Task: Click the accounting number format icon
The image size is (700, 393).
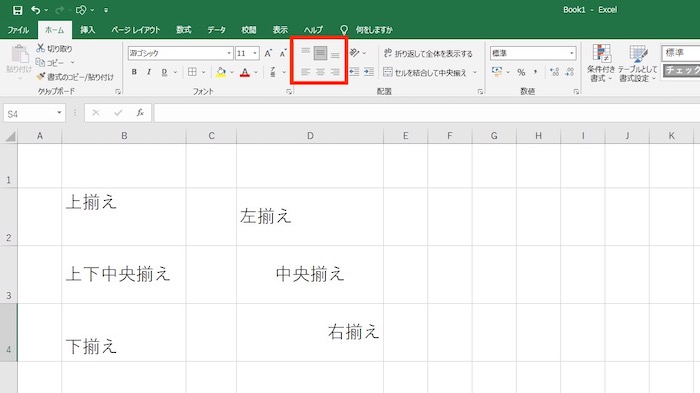Action: 496,72
